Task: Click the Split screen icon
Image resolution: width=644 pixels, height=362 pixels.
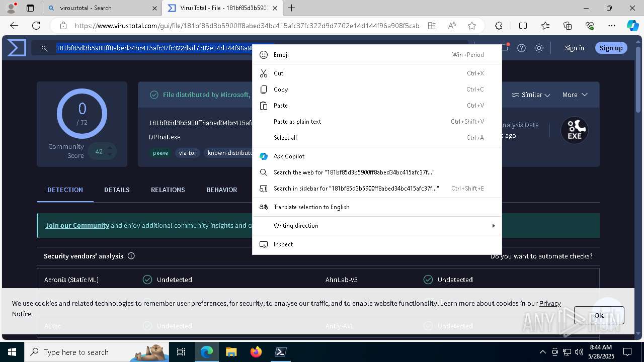Action: [523, 26]
